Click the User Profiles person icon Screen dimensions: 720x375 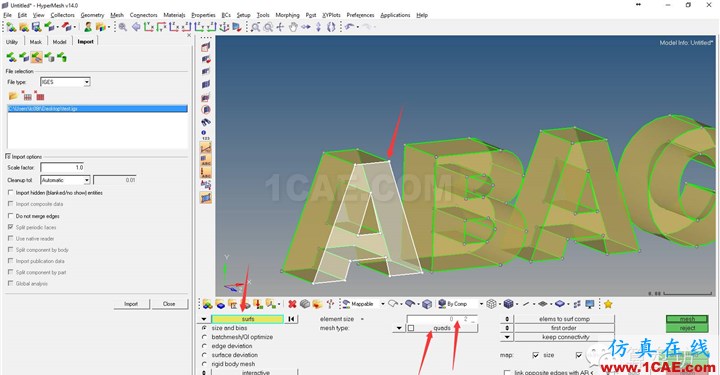[x=88, y=27]
